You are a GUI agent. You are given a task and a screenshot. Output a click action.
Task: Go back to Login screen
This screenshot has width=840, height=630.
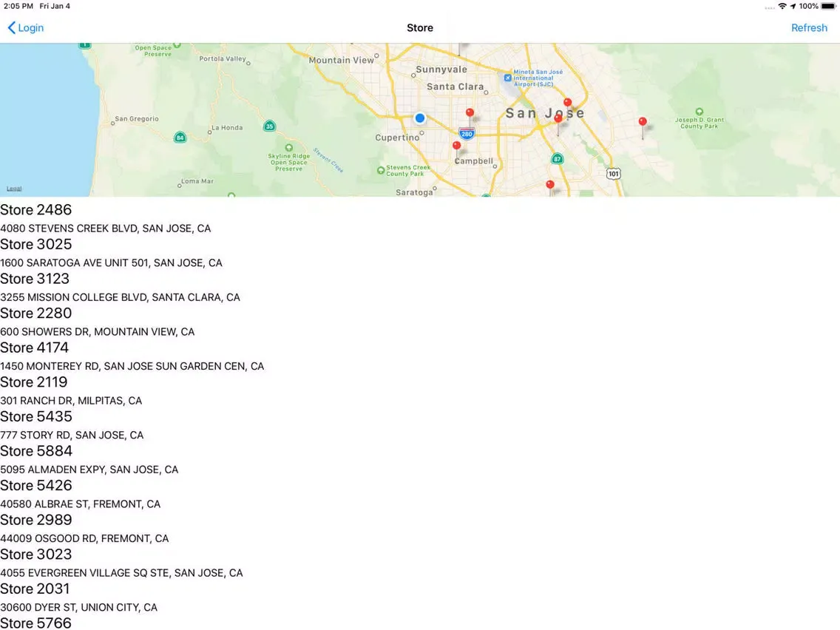pyautogui.click(x=26, y=28)
